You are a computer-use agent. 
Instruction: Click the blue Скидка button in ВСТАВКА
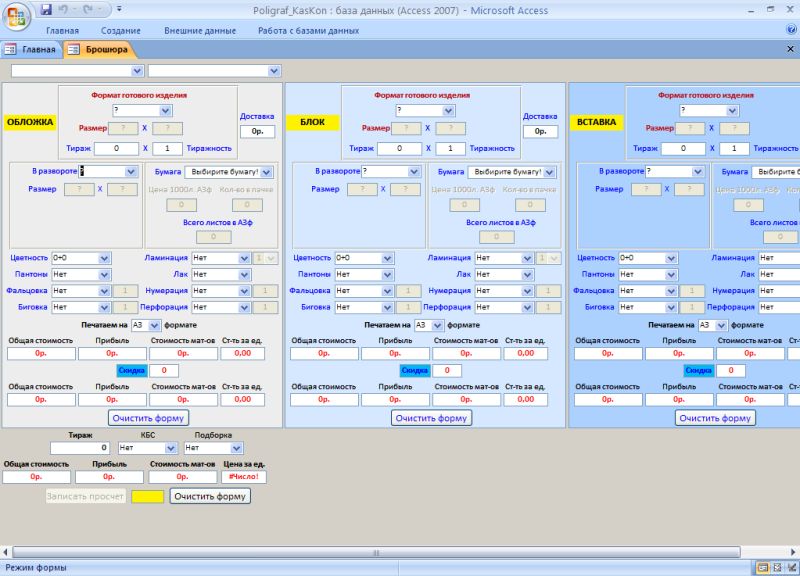[x=698, y=370]
